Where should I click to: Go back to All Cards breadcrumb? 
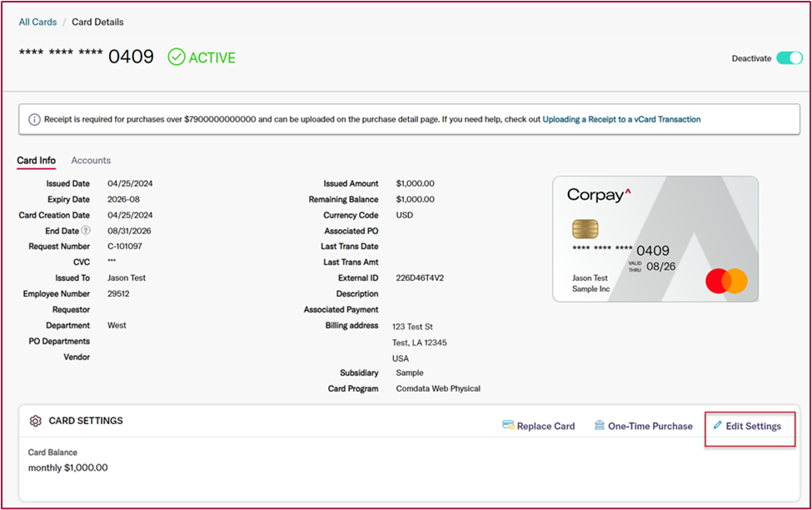pos(37,22)
